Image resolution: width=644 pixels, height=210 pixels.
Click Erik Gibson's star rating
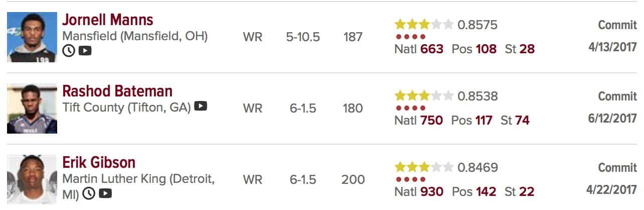click(x=424, y=167)
